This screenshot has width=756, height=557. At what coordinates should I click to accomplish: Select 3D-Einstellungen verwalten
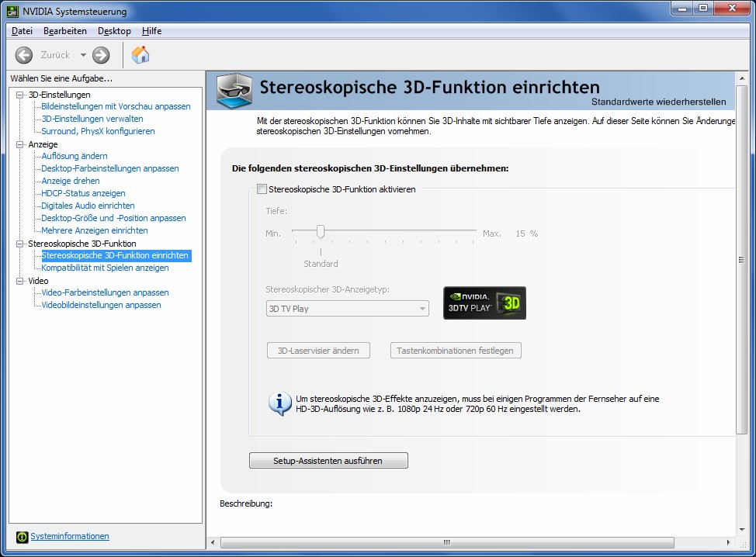click(92, 119)
